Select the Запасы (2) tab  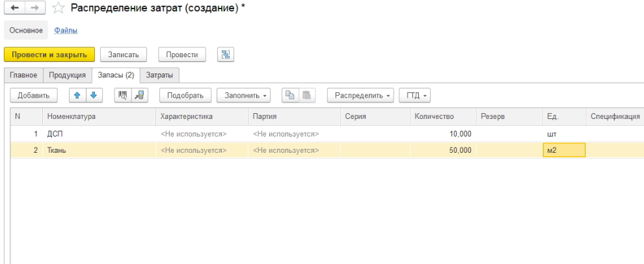[116, 75]
